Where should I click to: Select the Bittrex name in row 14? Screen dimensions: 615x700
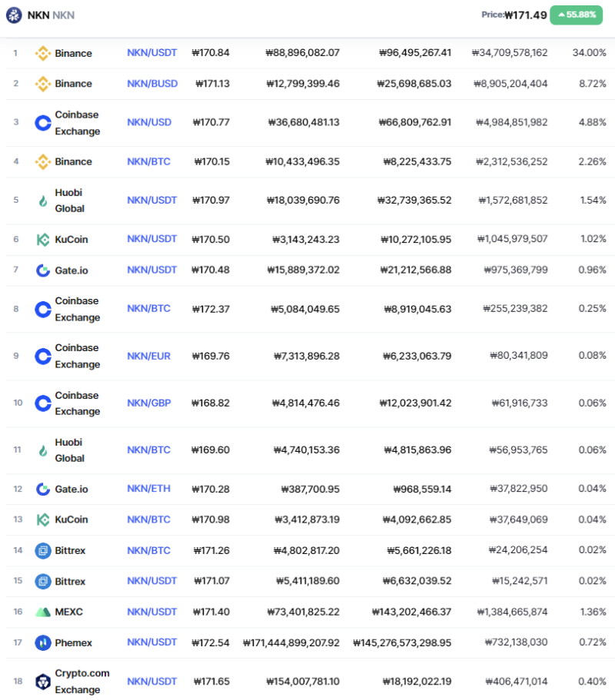coord(70,550)
